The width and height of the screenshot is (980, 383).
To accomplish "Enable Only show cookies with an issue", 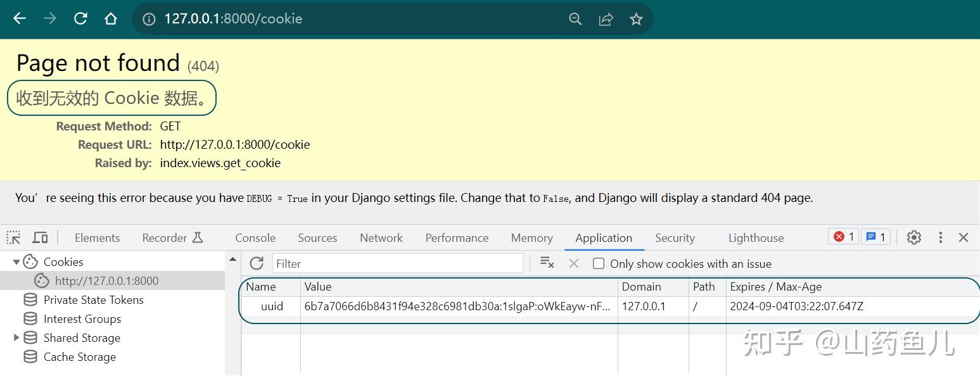I will coord(599,263).
